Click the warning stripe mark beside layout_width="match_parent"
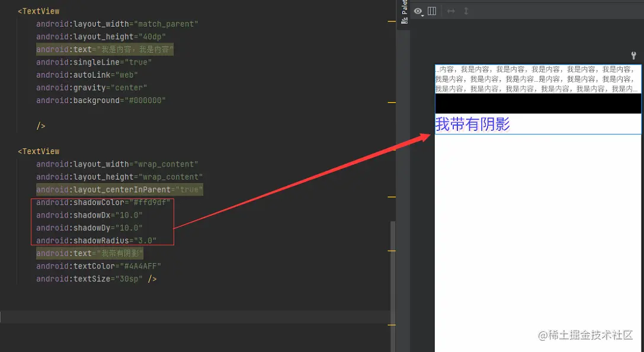Viewport: 644px width, 352px height. (392, 21)
